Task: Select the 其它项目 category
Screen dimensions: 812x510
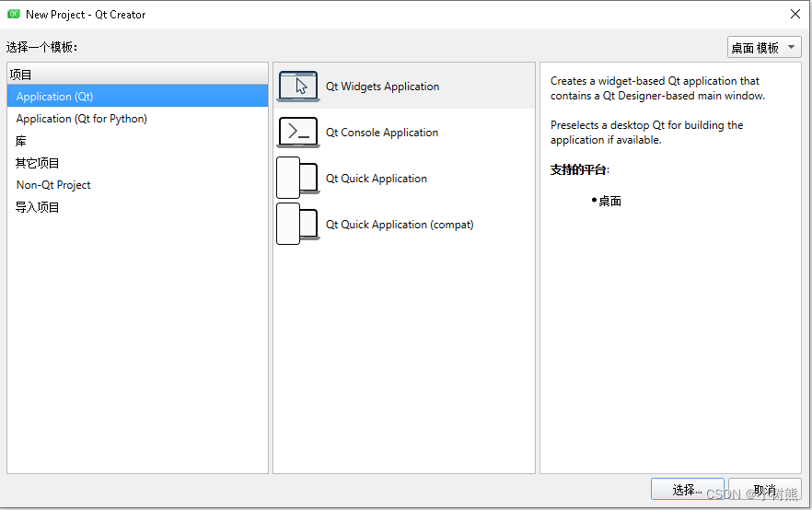Action: pyautogui.click(x=137, y=163)
